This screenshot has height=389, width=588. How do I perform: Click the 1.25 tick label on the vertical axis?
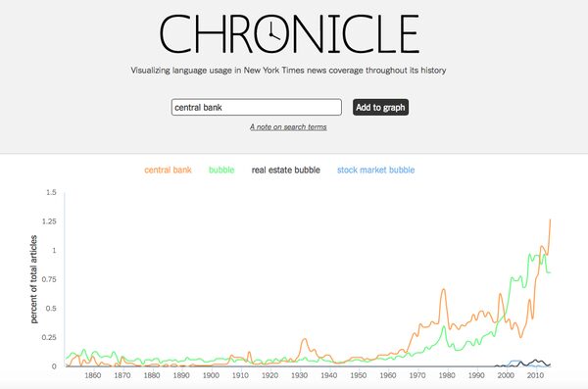tap(49, 221)
